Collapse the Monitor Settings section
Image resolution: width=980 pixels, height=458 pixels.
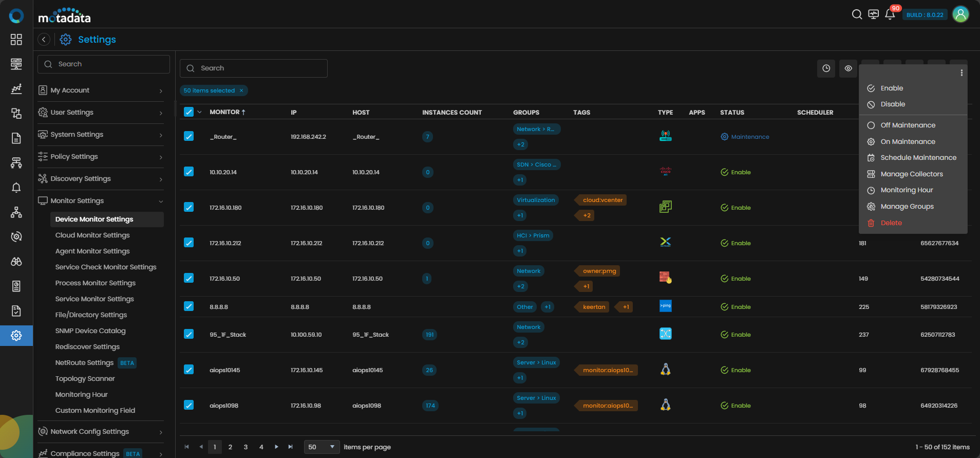pyautogui.click(x=101, y=201)
